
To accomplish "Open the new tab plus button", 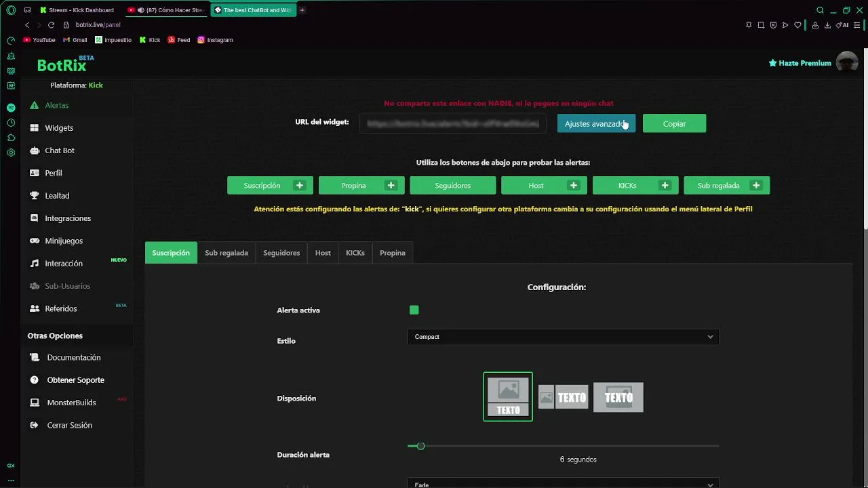I will [302, 10].
